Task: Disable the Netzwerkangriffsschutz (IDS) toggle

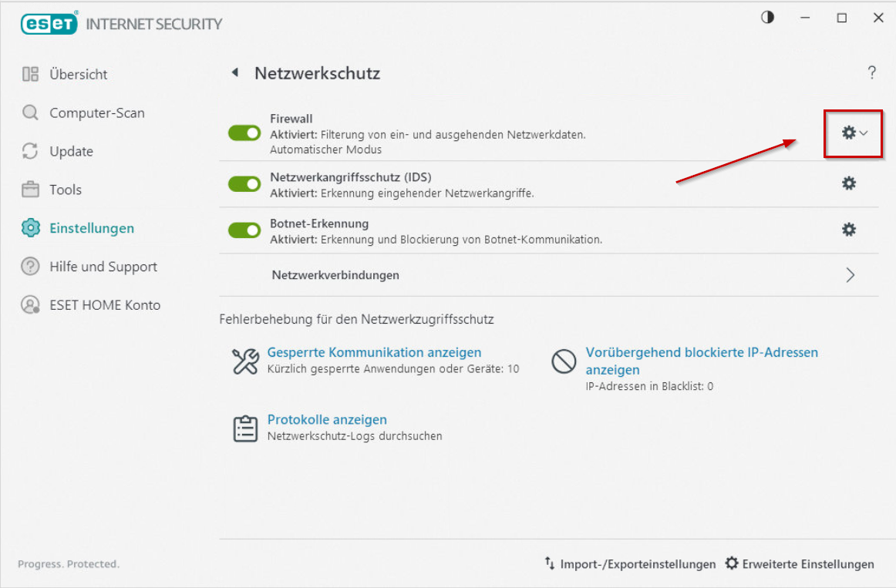Action: point(244,184)
